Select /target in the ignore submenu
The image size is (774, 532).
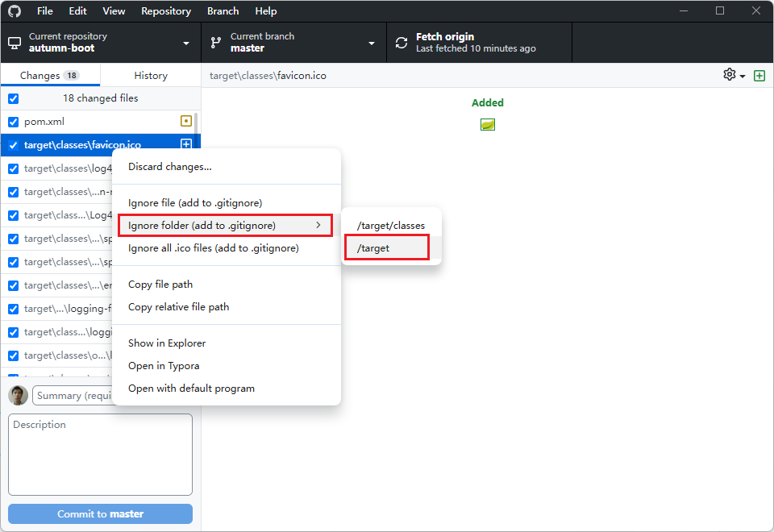386,248
